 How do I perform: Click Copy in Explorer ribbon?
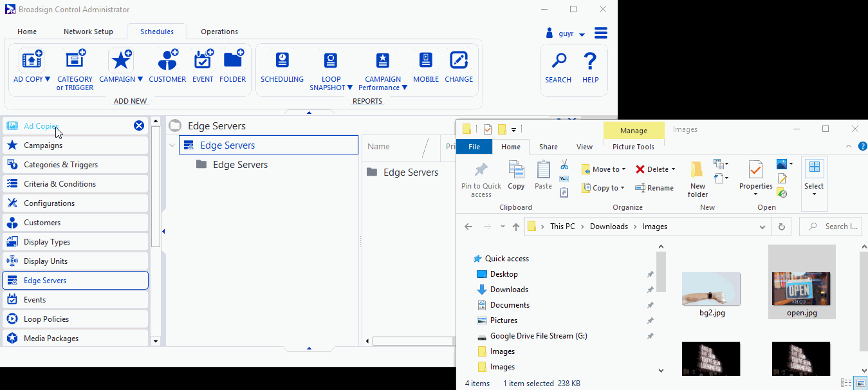tap(516, 175)
